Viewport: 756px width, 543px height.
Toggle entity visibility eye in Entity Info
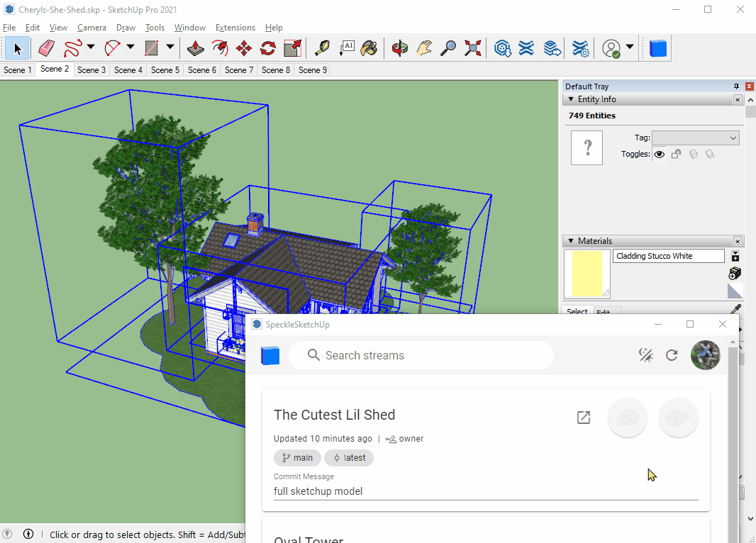click(659, 154)
